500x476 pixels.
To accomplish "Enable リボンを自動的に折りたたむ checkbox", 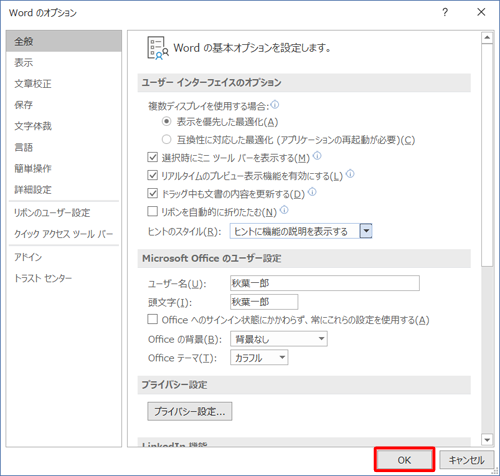I will (152, 211).
